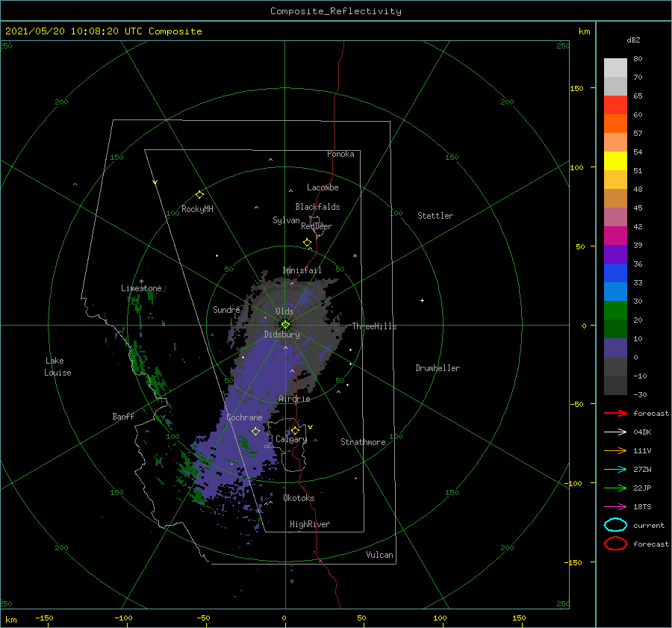Image resolution: width=672 pixels, height=628 pixels.
Task: Click the Cochrane label
Action: tap(244, 417)
